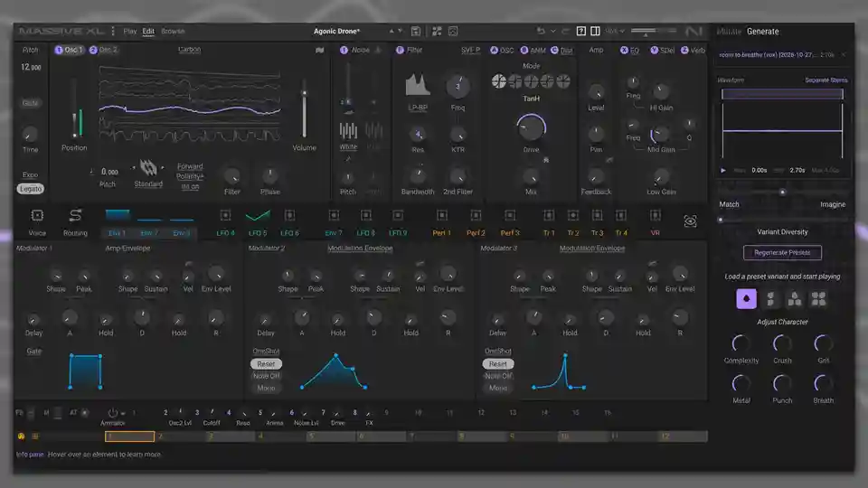
Task: Load the third preset variant icon
Action: [795, 299]
